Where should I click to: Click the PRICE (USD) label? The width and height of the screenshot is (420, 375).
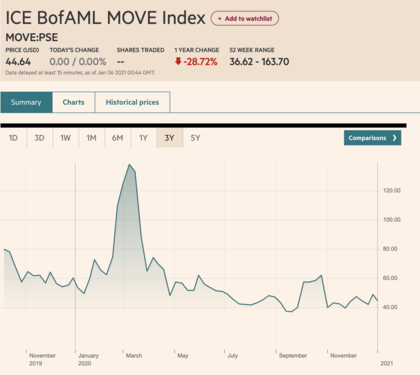pyautogui.click(x=22, y=50)
